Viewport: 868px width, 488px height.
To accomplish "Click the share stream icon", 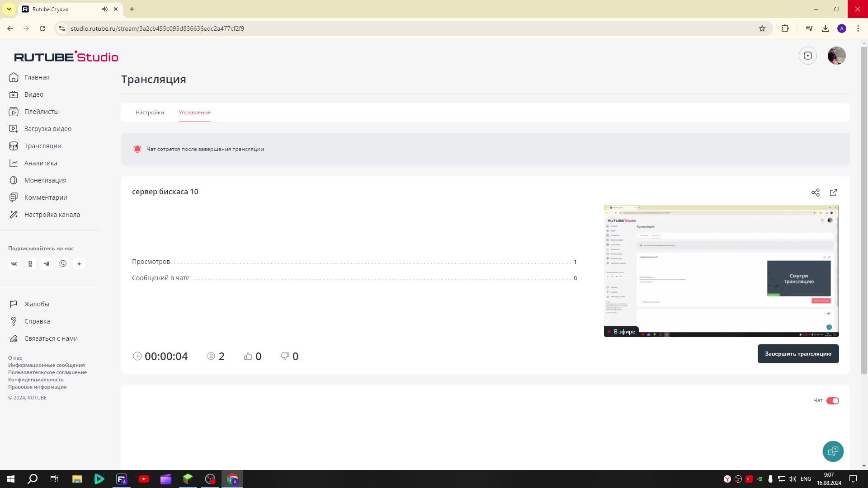I will coord(815,192).
